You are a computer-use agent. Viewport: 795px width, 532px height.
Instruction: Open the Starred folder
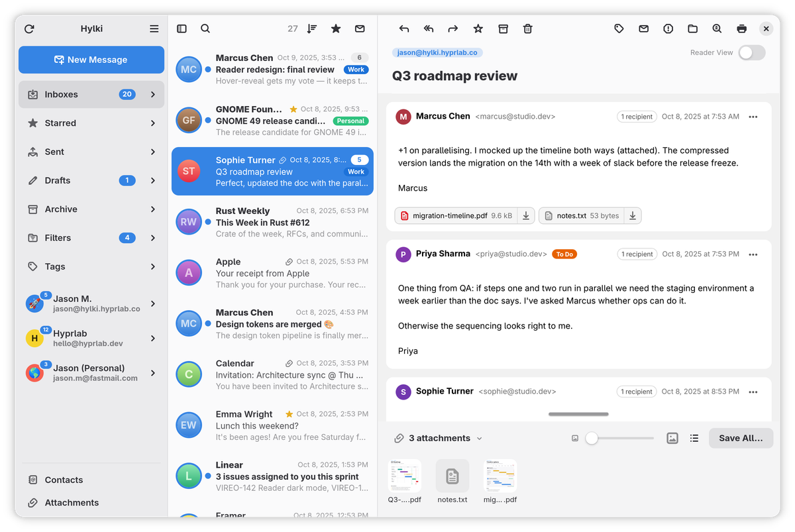(91, 123)
